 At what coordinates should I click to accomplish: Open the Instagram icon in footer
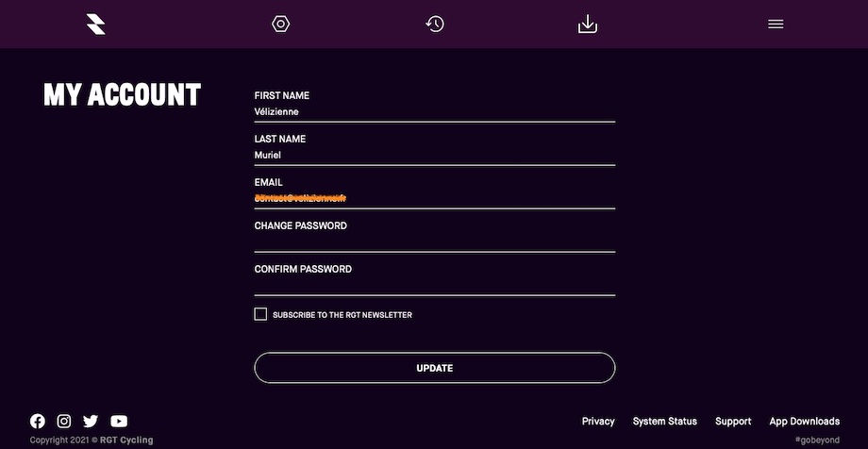point(64,422)
